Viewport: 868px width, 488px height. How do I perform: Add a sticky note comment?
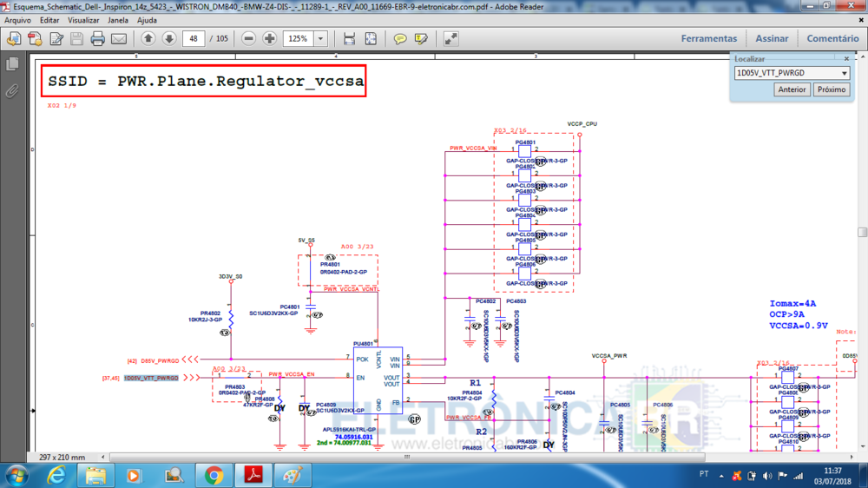[x=400, y=39]
